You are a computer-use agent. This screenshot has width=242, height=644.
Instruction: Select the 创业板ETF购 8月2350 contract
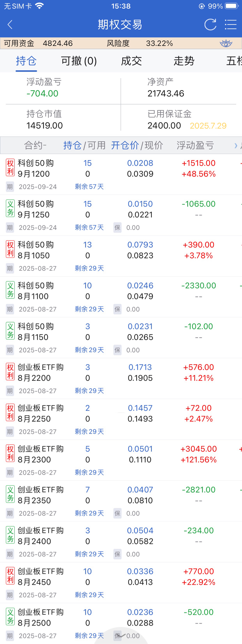coord(40,495)
